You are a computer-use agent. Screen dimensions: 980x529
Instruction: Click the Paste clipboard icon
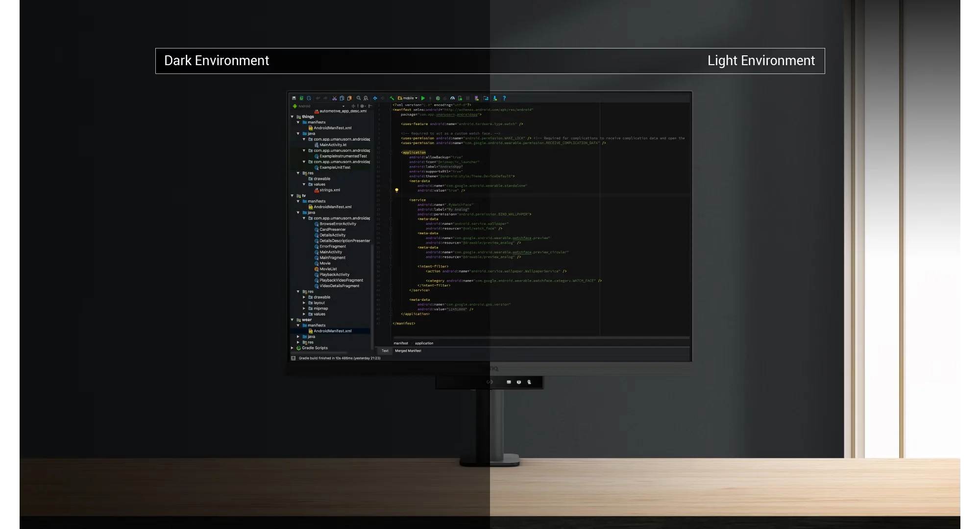349,98
